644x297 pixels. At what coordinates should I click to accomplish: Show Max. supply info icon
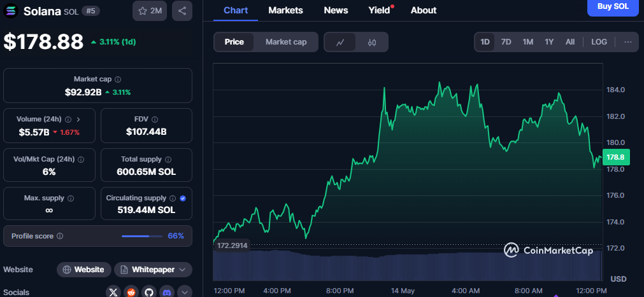(71, 198)
